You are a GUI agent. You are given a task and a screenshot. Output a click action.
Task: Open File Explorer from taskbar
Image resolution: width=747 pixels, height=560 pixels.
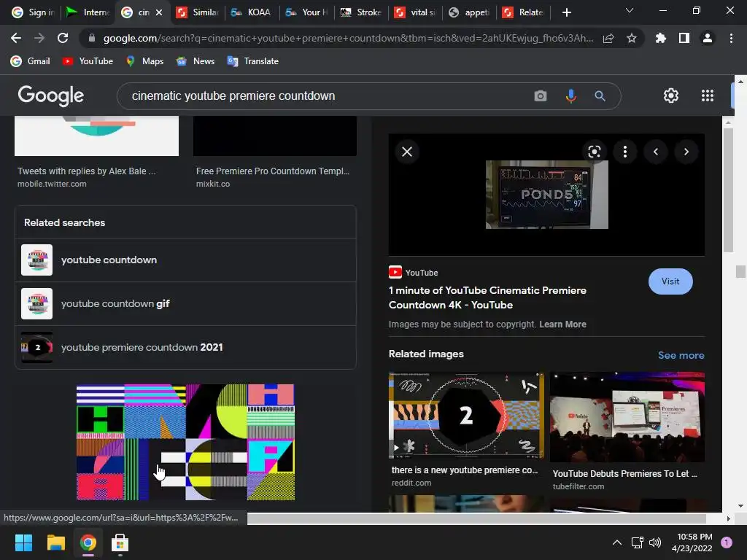click(x=55, y=542)
